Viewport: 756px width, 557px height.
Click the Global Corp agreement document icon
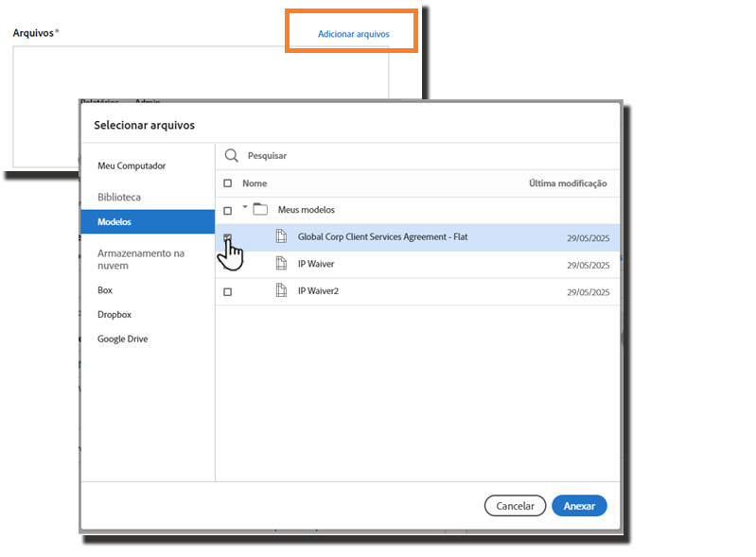tap(281, 236)
